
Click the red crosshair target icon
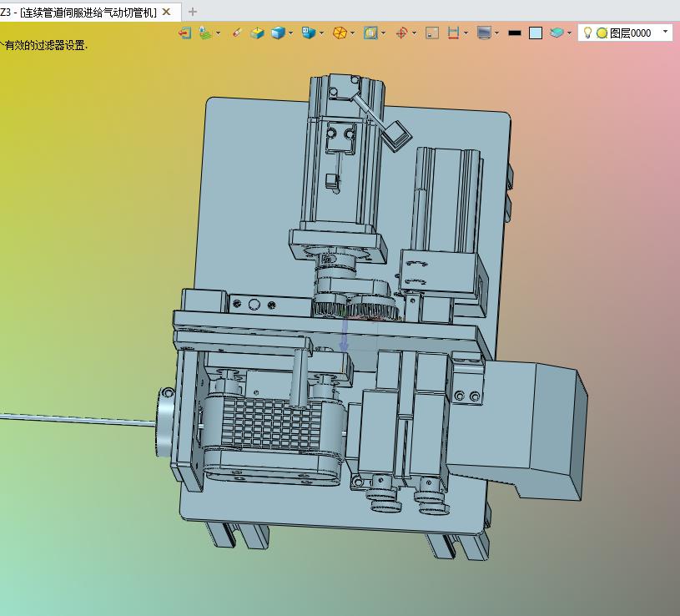point(401,33)
